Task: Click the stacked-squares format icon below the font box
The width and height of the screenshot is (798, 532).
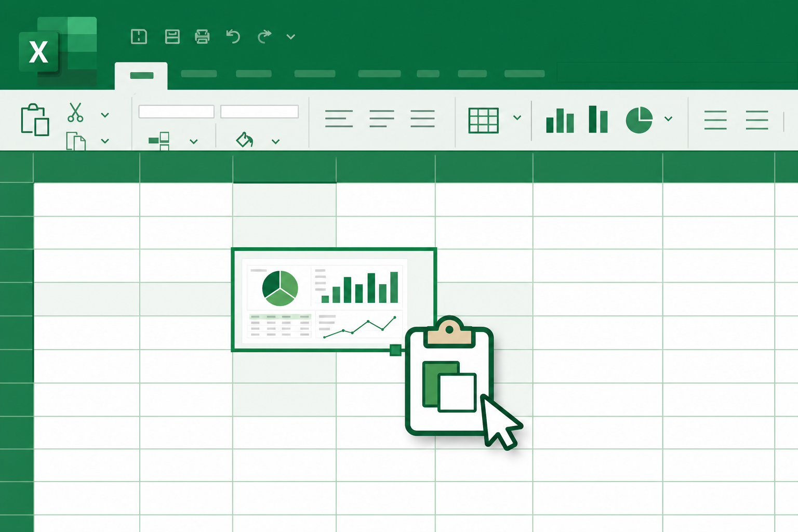Action: click(159, 141)
